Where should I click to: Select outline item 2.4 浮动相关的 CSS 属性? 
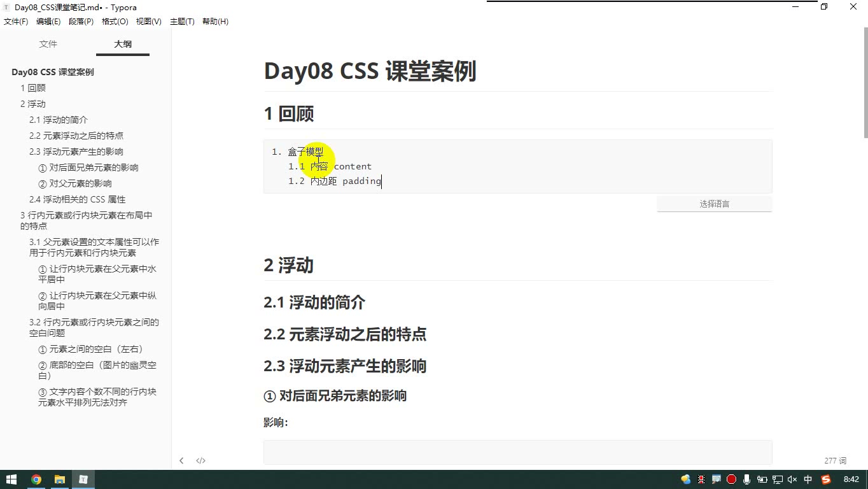pyautogui.click(x=78, y=199)
